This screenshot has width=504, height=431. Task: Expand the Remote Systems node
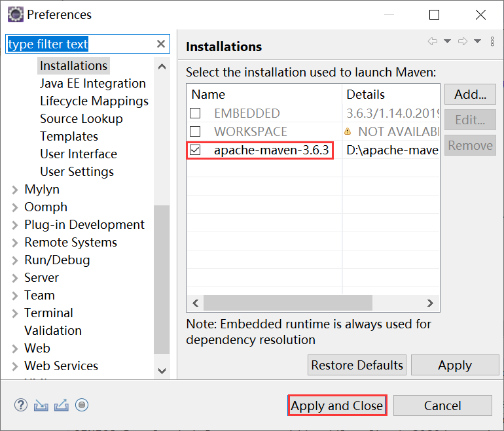point(14,243)
